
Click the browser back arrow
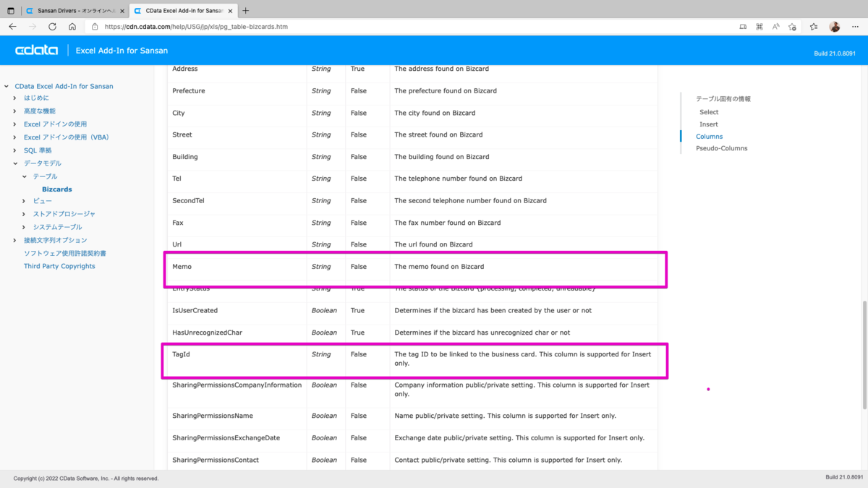[x=12, y=27]
